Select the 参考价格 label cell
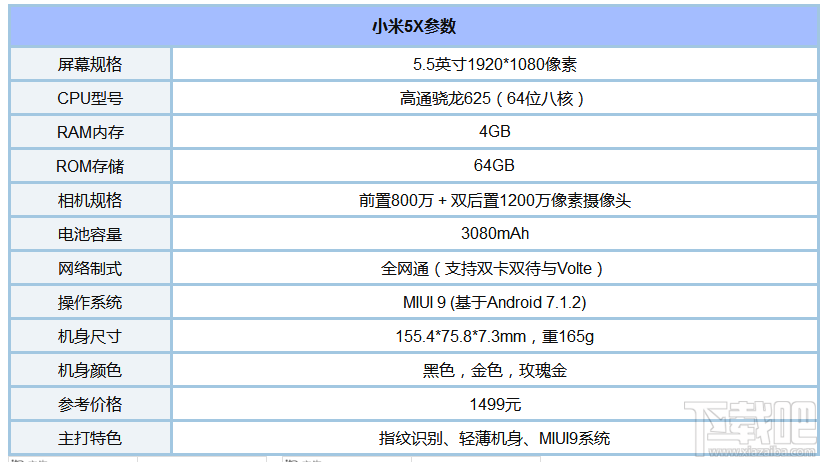The image size is (824, 462). click(x=90, y=404)
